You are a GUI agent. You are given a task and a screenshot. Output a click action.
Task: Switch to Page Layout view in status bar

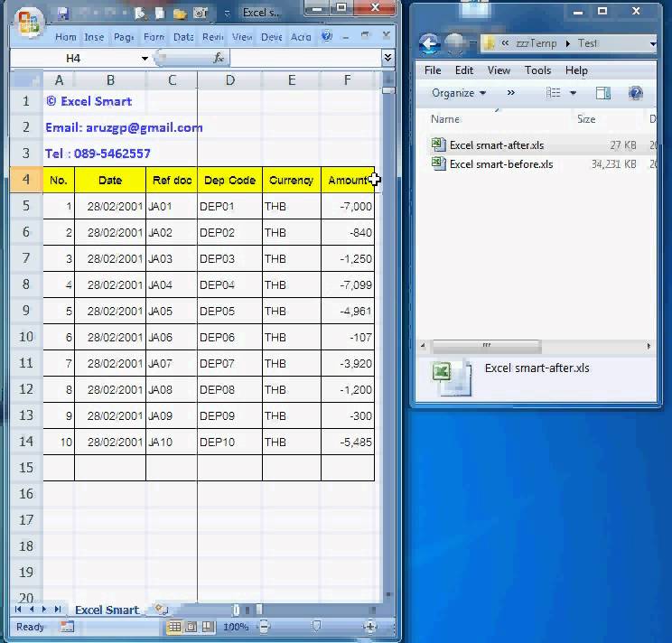191,627
